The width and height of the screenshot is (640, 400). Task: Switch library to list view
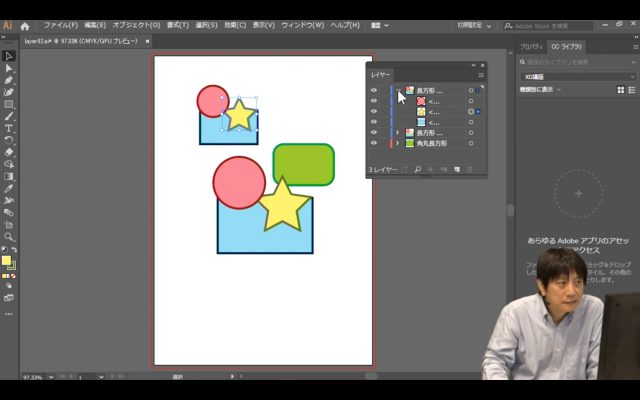pyautogui.click(x=632, y=90)
